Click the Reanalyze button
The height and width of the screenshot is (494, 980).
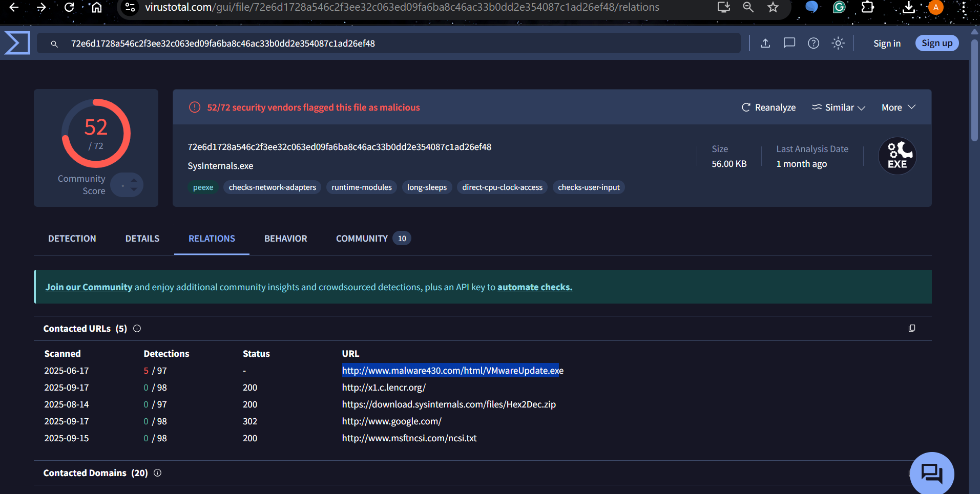coord(768,108)
